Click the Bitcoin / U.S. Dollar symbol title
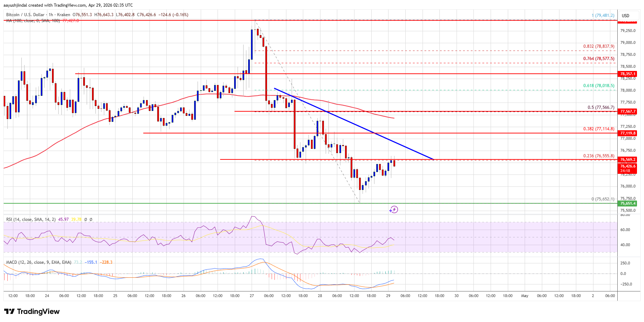The image size is (644, 322). 25,15
